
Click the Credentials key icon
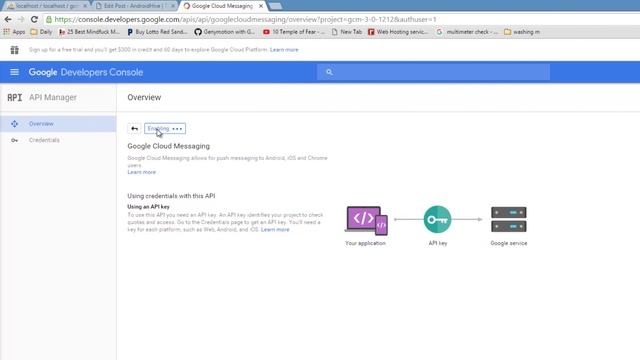15,140
